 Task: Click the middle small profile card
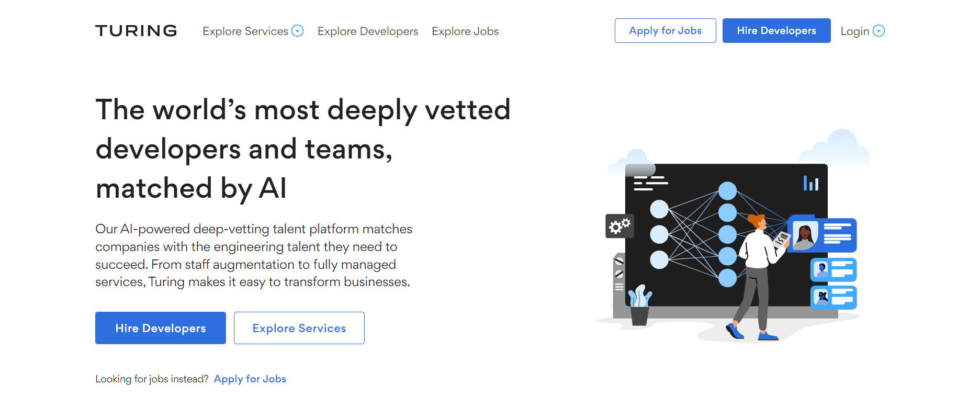point(833,270)
